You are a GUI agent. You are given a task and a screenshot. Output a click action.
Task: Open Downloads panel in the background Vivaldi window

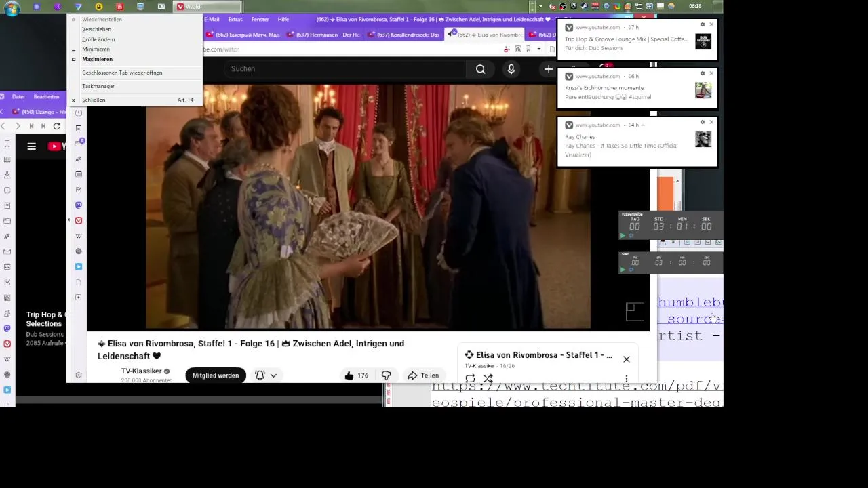[7, 175]
